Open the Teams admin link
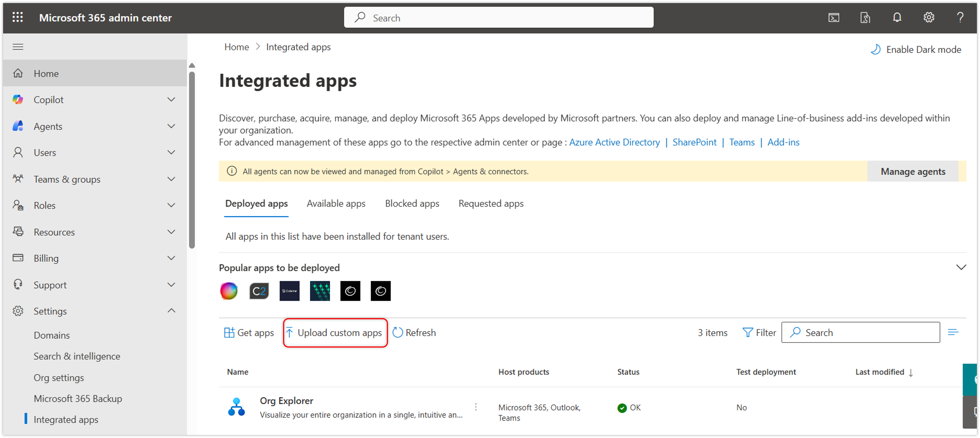This screenshot has width=980, height=438. 741,142
